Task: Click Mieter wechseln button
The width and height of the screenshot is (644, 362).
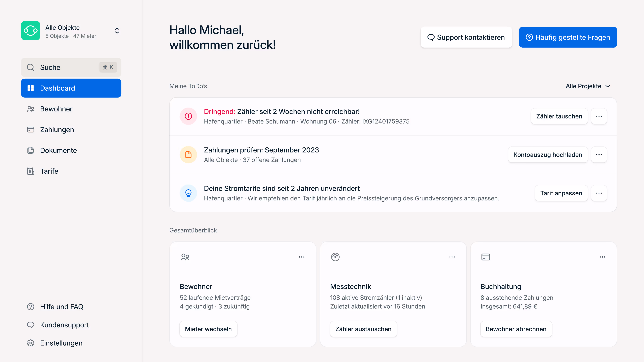Action: tap(208, 329)
